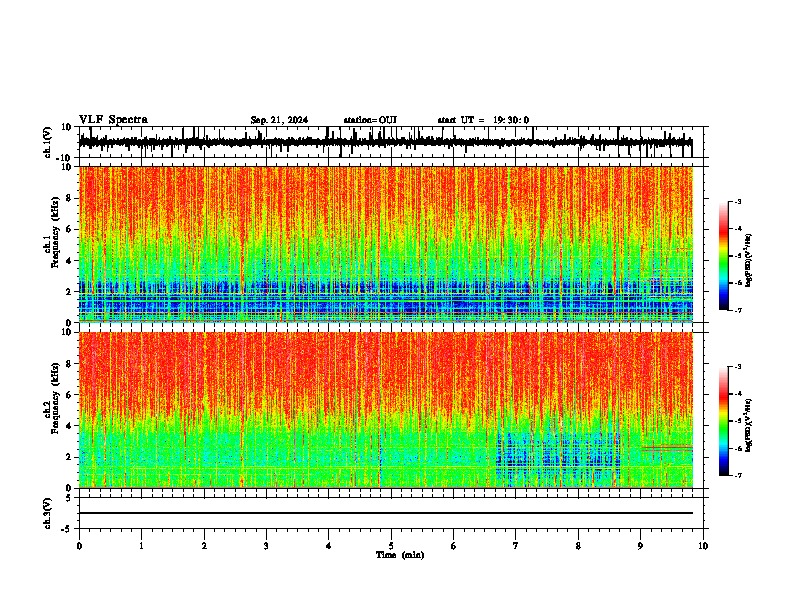Click the 'Time (min)' axis label
Image resolution: width=792 pixels, height=612 pixels.
400,555
